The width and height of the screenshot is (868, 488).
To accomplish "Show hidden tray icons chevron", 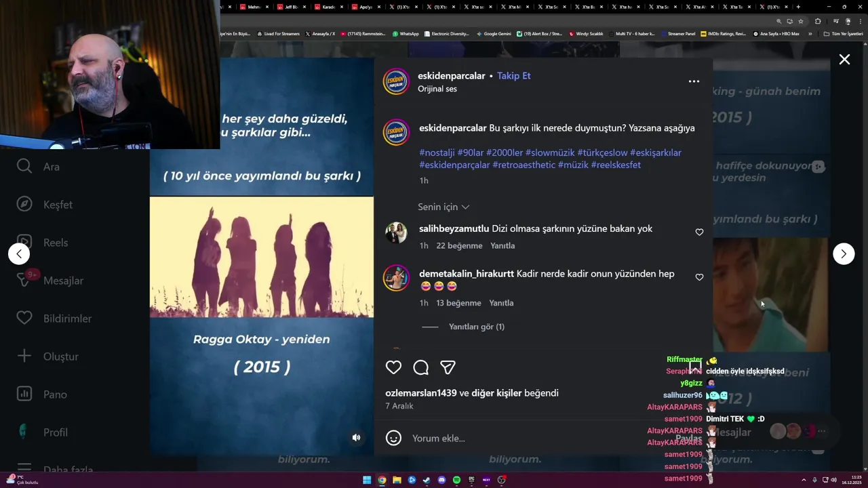I will pos(804,480).
